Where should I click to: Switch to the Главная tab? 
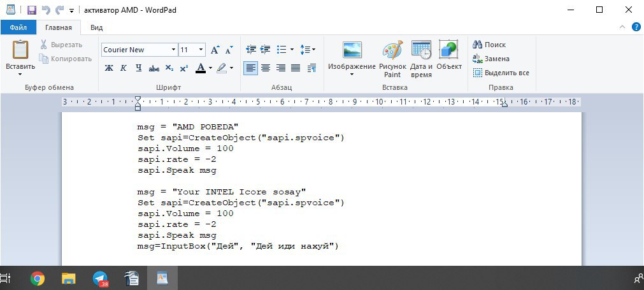pos(59,27)
